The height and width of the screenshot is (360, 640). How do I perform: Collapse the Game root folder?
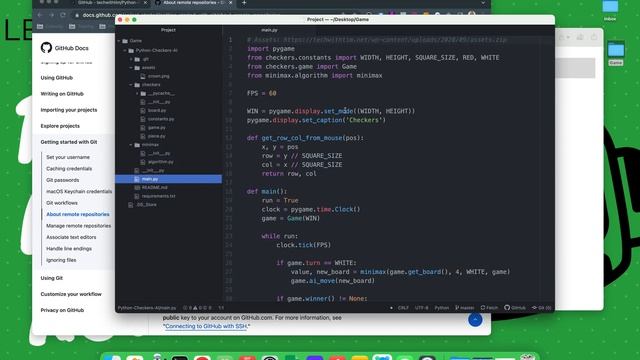tap(119, 41)
